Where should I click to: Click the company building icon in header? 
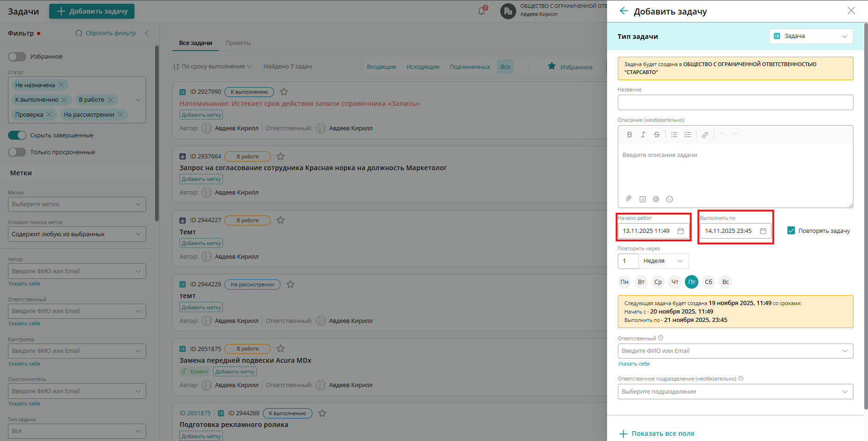508,11
